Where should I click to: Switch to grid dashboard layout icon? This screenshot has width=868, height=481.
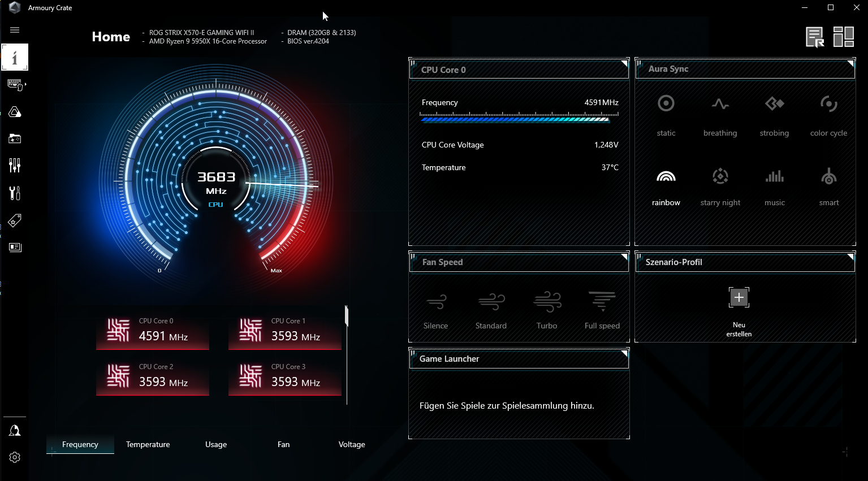[x=844, y=37]
